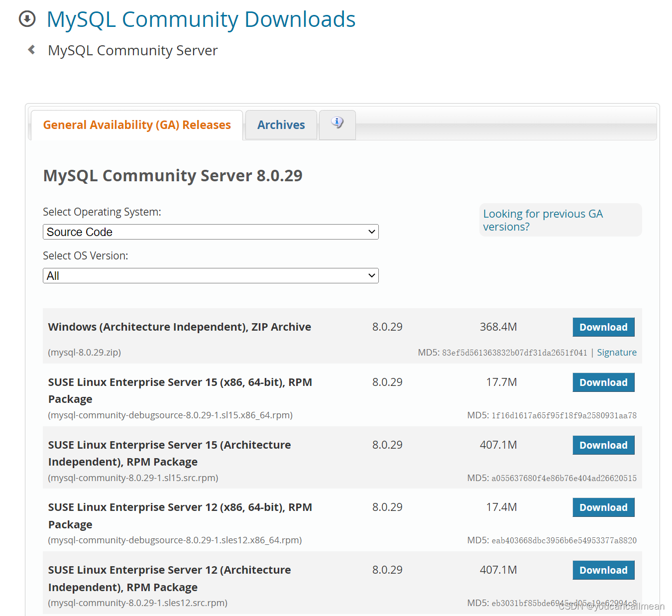
Task: Click mysql-community-debugsource sles12 x86_64 rpm filename
Action: coord(175,540)
